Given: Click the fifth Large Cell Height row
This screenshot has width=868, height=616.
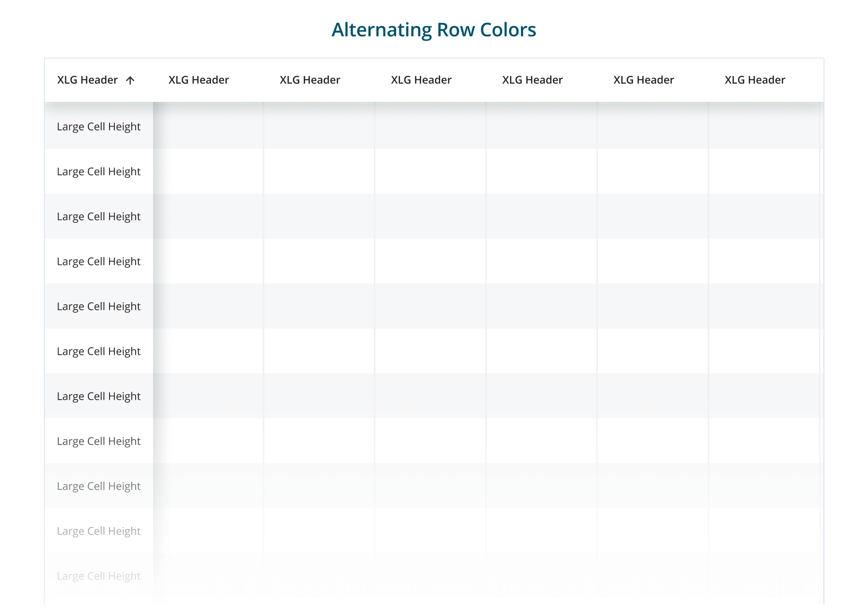Looking at the screenshot, I should pyautogui.click(x=99, y=306).
